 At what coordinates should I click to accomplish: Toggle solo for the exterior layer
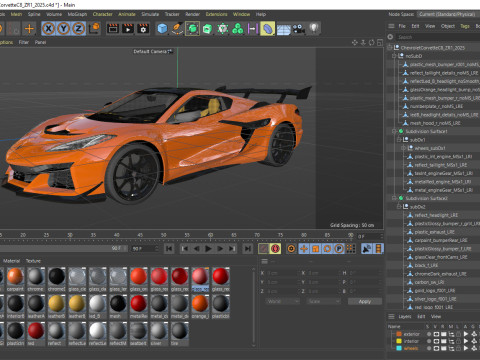pyautogui.click(x=429, y=334)
